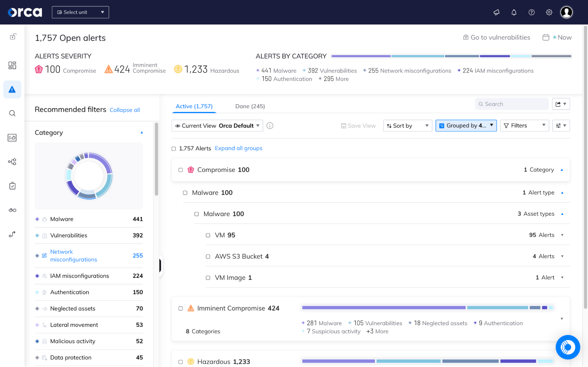
Task: Tick the 1,757 Alerts select-all checkbox
Action: click(174, 149)
